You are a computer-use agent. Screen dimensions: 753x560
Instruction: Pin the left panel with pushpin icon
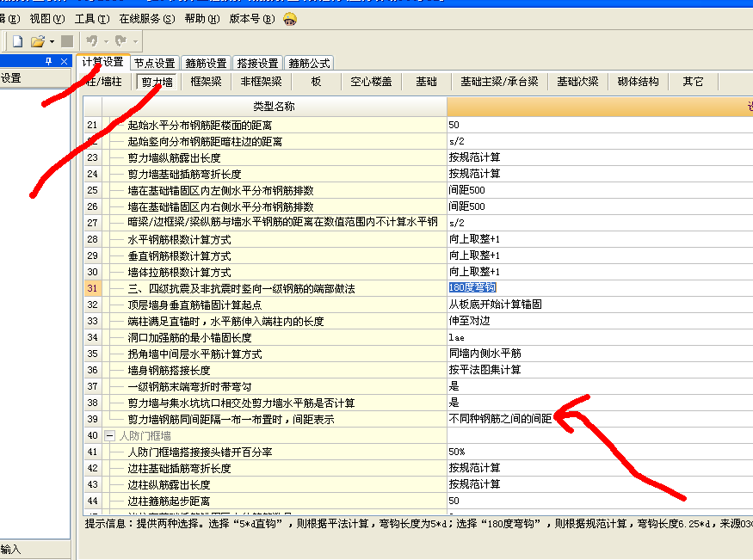pyautogui.click(x=48, y=61)
